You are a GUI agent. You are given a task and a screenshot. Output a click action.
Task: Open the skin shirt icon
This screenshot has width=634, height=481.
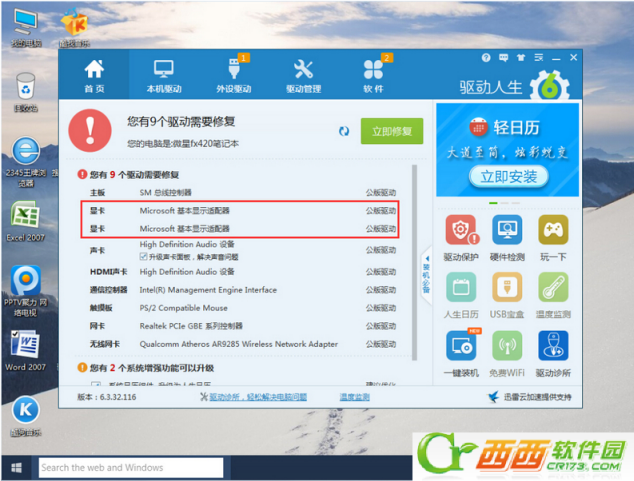(x=521, y=58)
